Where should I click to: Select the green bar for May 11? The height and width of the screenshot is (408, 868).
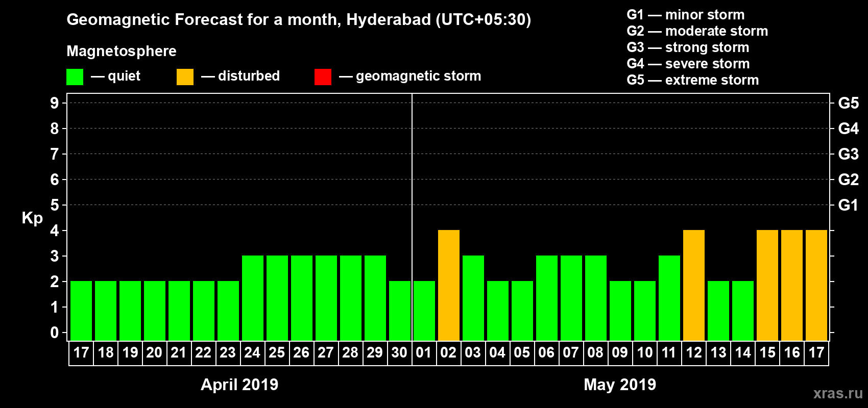669,298
